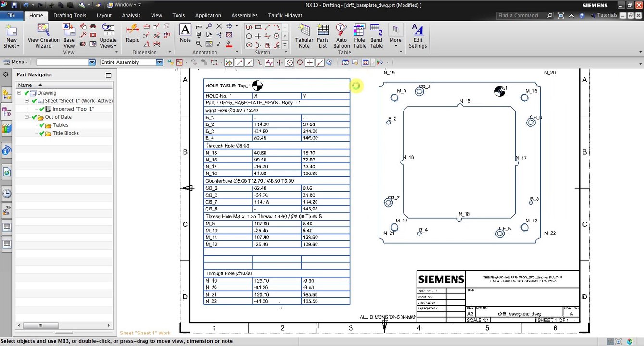Launch the View Creation Wizard

[x=43, y=36]
